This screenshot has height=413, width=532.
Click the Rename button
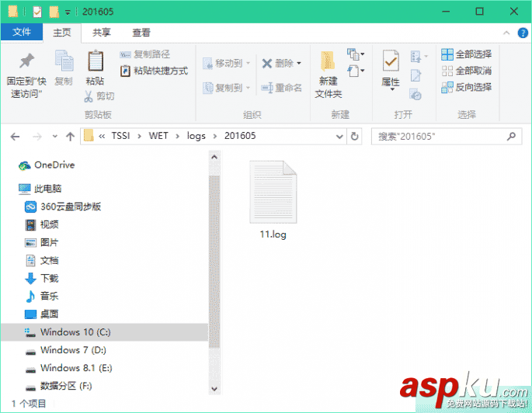[x=281, y=88]
